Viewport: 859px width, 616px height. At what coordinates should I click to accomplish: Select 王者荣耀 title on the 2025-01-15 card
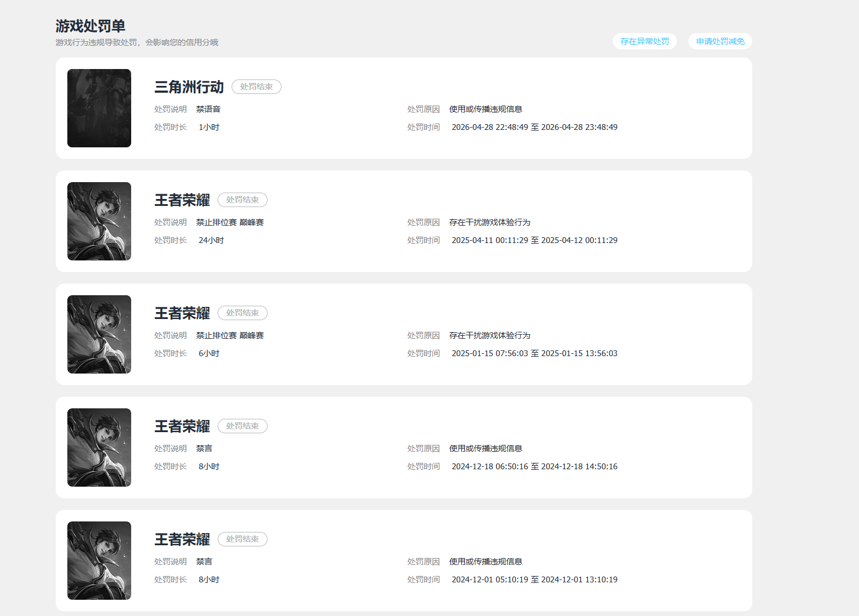[182, 313]
